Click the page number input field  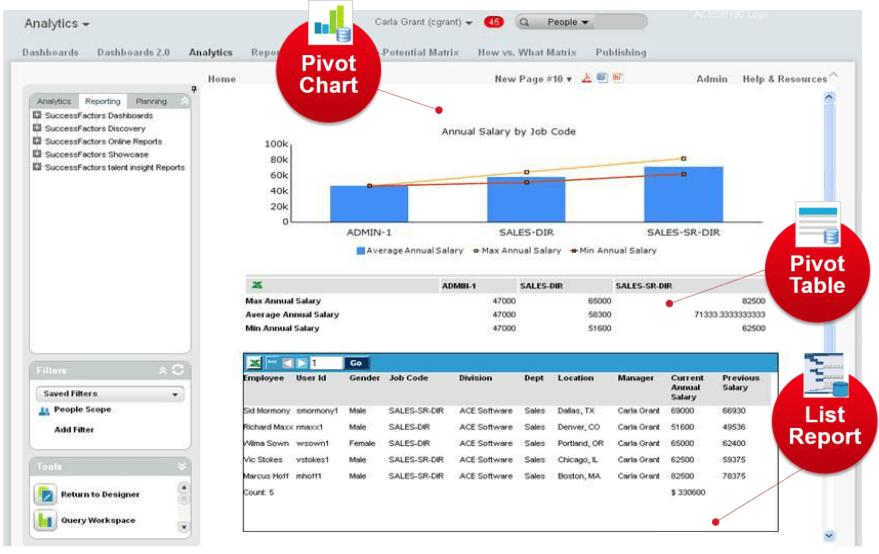(x=326, y=363)
